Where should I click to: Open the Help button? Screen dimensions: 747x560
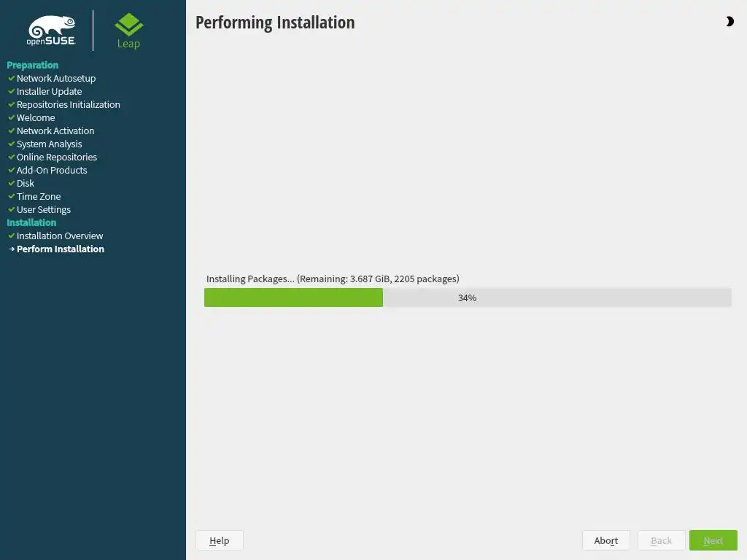(219, 540)
